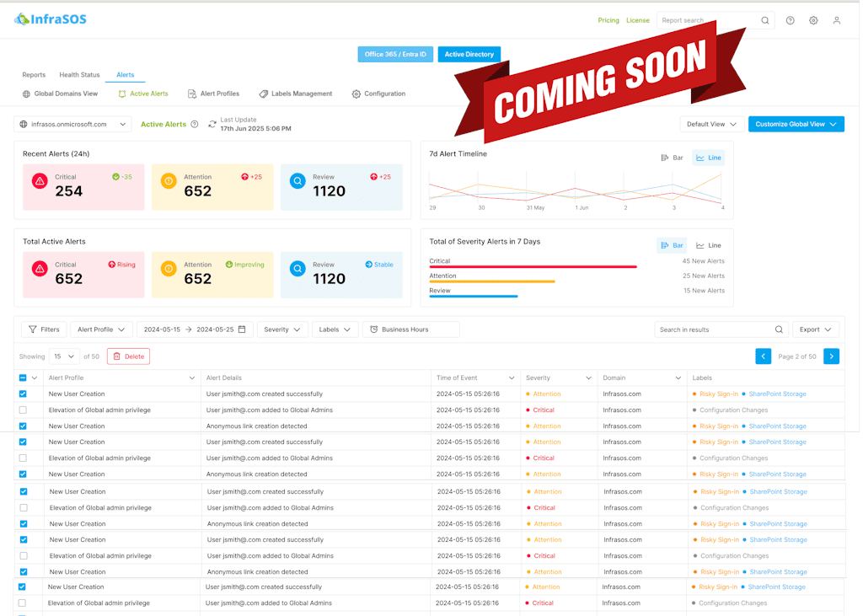Screen dimensions: 863x616
Task: Go to next page with right arrow
Action: pyautogui.click(x=831, y=356)
